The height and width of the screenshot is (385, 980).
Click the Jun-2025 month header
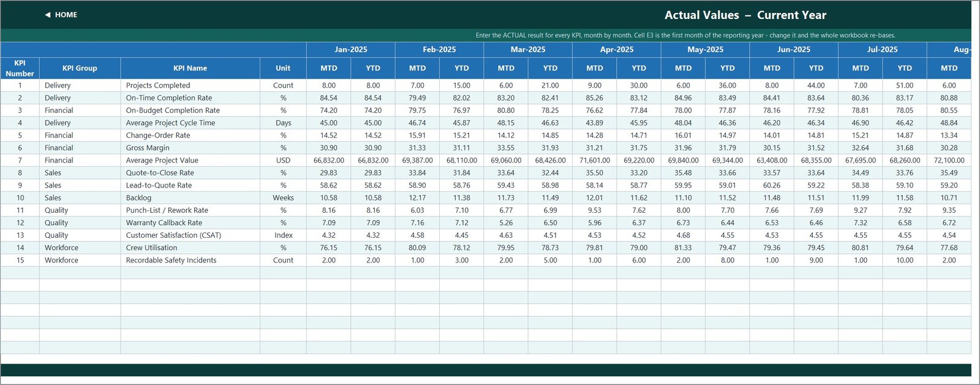pos(794,50)
